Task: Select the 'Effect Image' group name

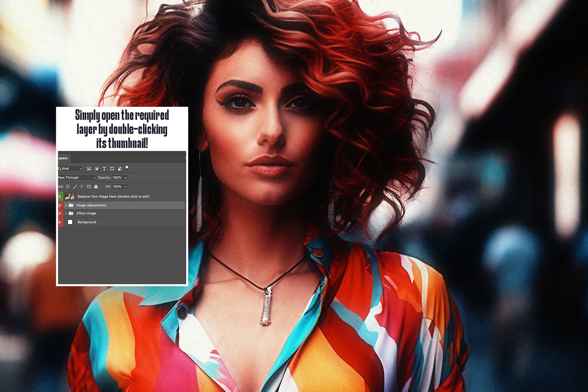Action: coord(86,213)
